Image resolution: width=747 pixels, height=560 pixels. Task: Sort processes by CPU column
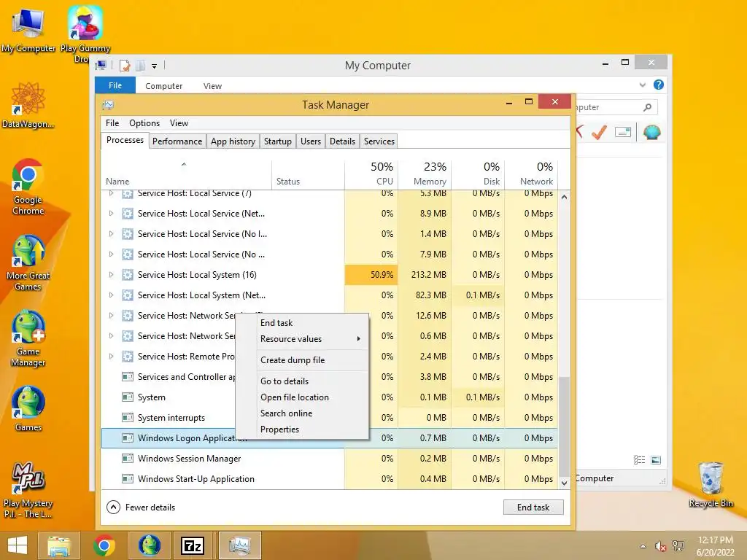(x=371, y=174)
